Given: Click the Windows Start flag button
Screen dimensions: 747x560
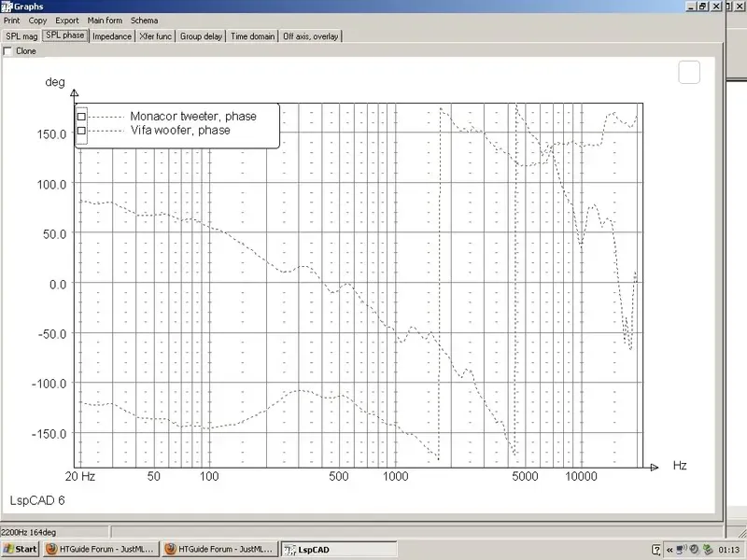Looking at the screenshot, I should (x=20, y=549).
